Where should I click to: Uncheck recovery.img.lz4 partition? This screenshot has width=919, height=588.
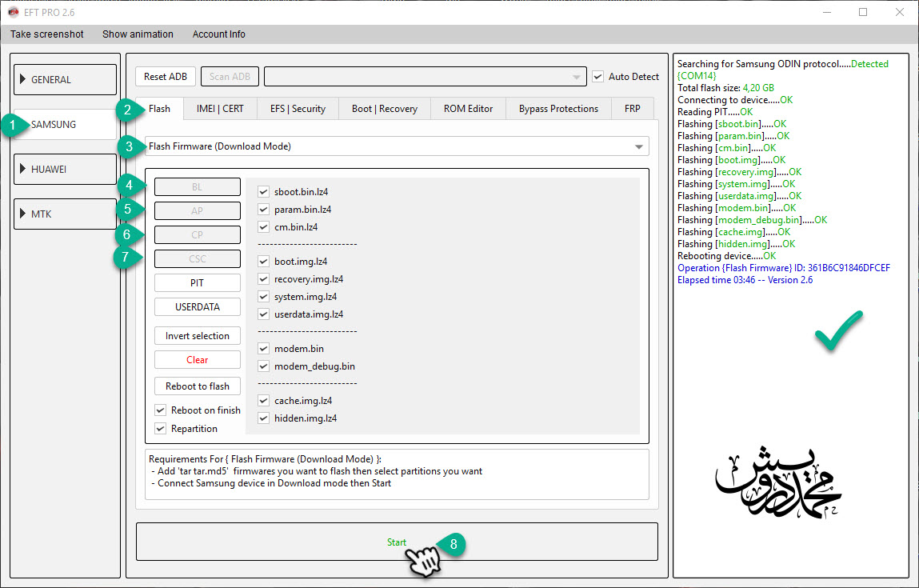tap(264, 279)
